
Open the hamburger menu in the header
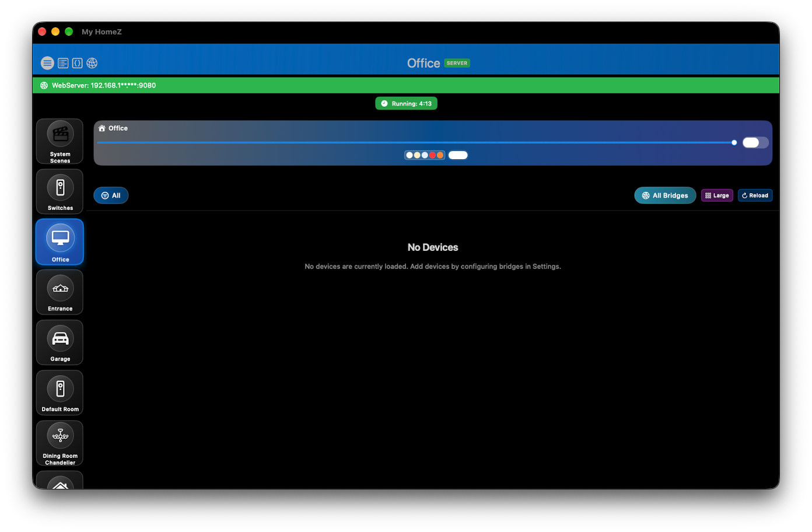[47, 63]
